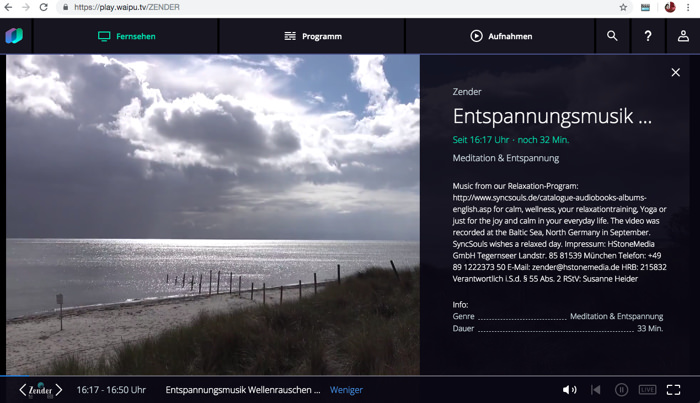Open the Programm tab
The image size is (700, 403).
pos(312,36)
